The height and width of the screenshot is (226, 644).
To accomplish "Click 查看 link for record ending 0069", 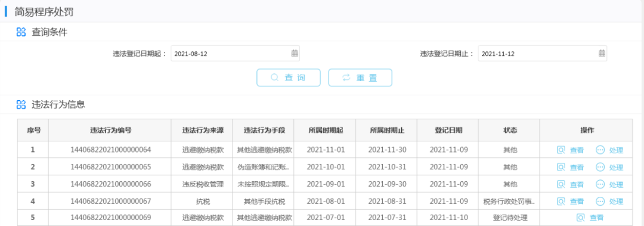I will click(597, 218).
